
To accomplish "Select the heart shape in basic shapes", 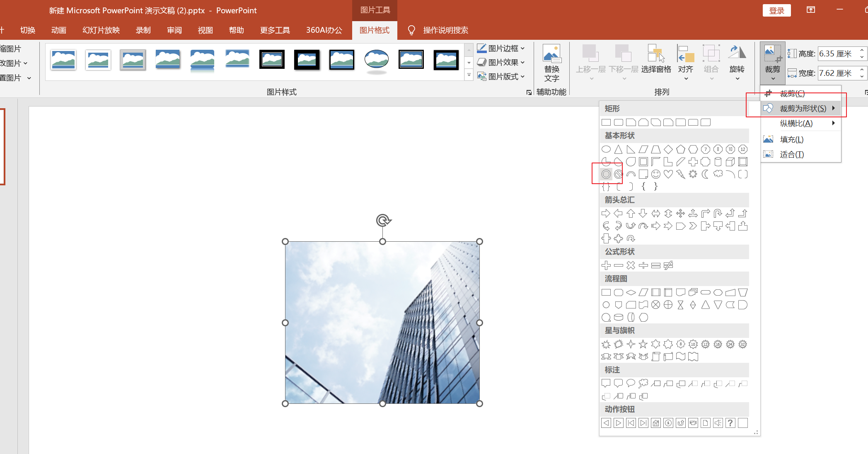I will click(668, 174).
